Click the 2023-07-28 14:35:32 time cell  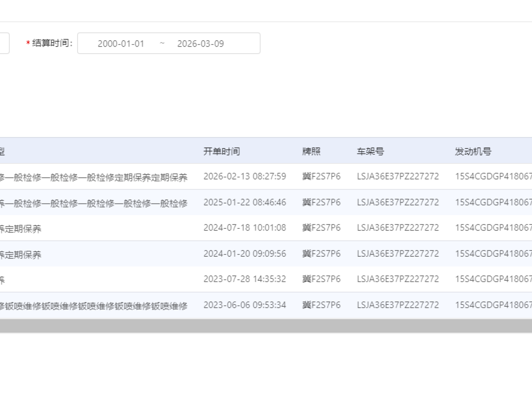point(245,279)
